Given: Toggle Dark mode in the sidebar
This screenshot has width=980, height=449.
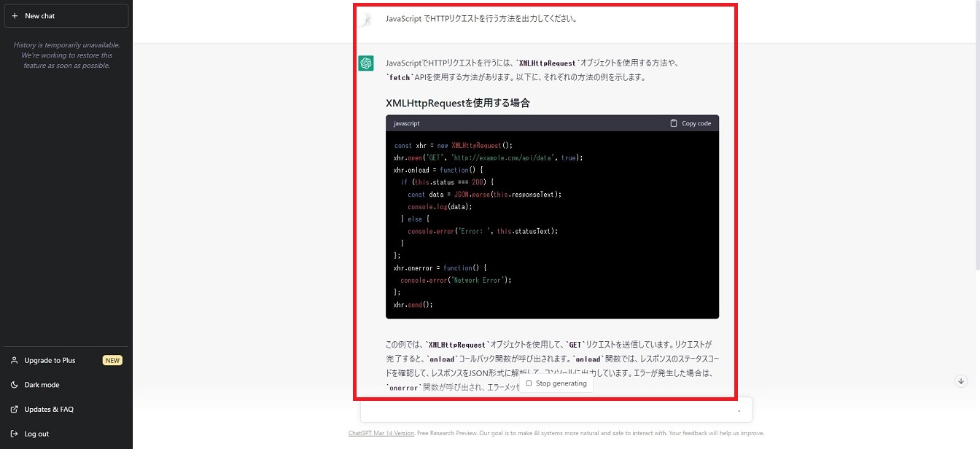Looking at the screenshot, I should pyautogui.click(x=42, y=385).
